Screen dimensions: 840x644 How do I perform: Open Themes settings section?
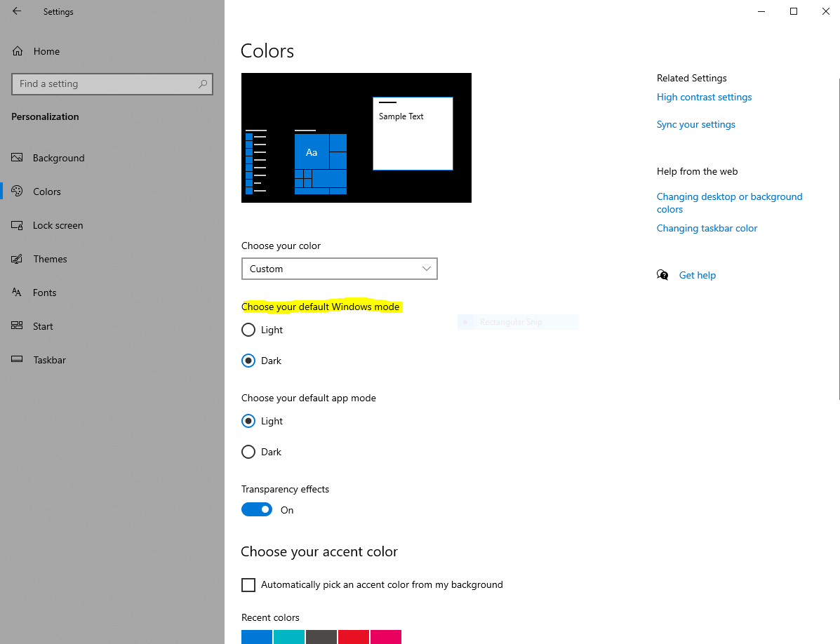tap(50, 259)
